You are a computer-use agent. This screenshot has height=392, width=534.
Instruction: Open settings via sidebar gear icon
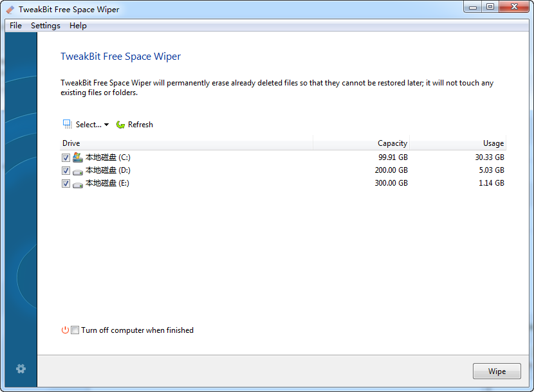pos(21,368)
